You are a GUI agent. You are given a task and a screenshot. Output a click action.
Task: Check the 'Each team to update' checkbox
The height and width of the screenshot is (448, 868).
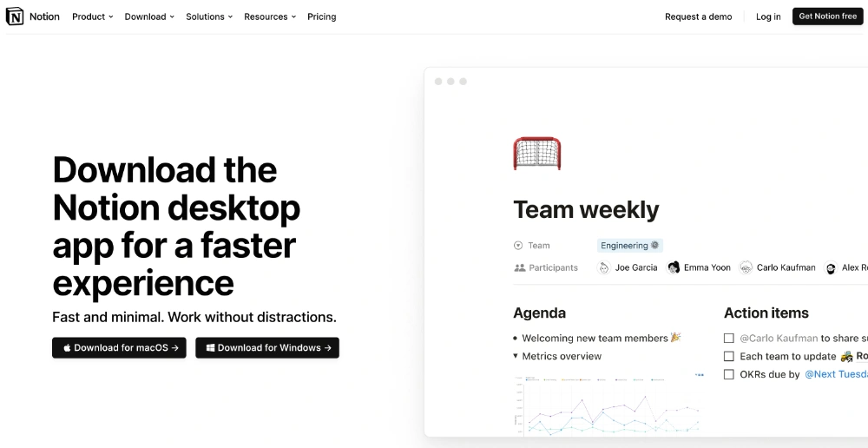coord(729,356)
